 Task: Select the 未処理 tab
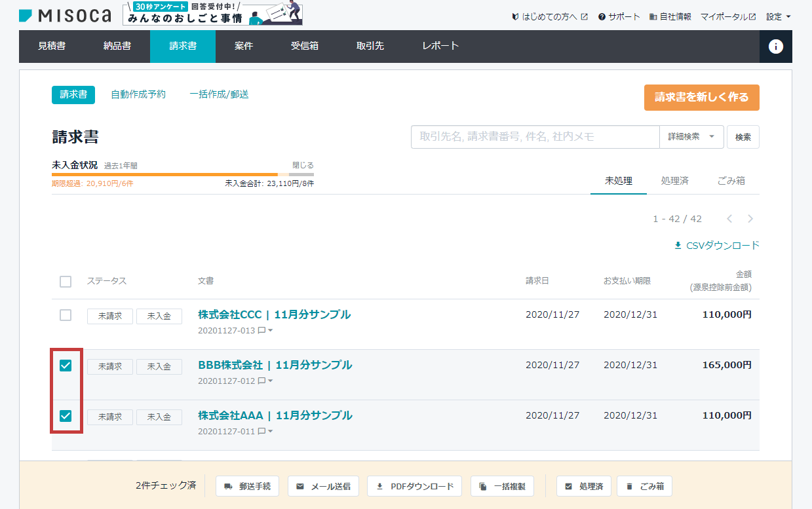point(619,181)
